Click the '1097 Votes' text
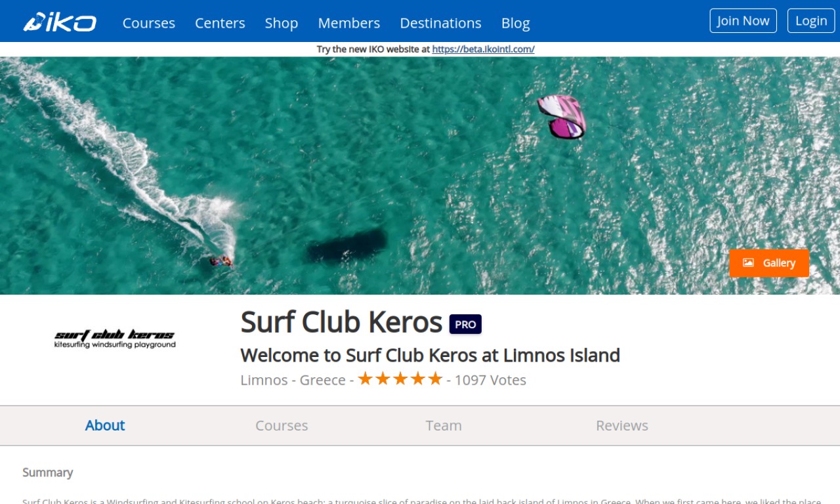 click(490, 380)
